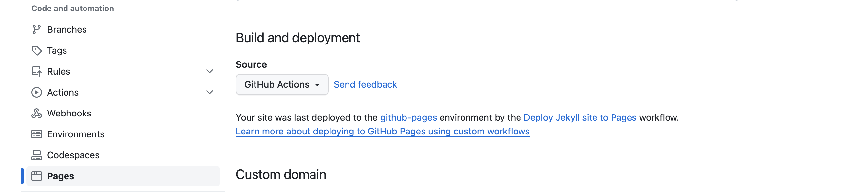
Task: Click the Branches git-branch icon
Action: click(x=36, y=30)
